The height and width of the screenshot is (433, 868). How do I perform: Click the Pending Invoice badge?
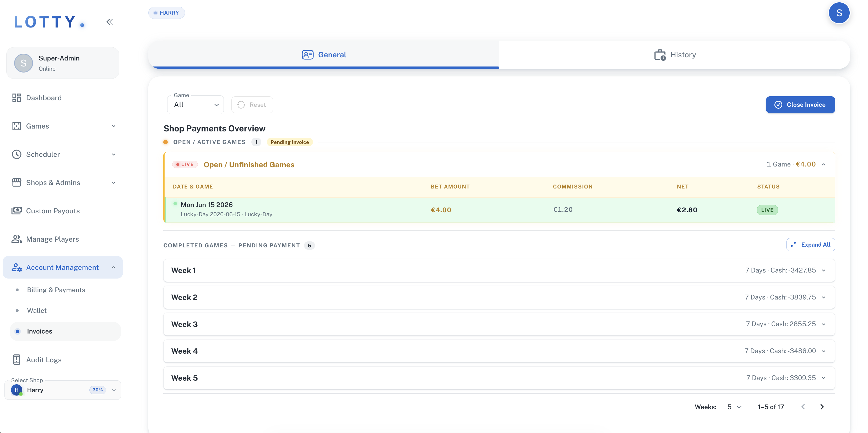(x=289, y=142)
